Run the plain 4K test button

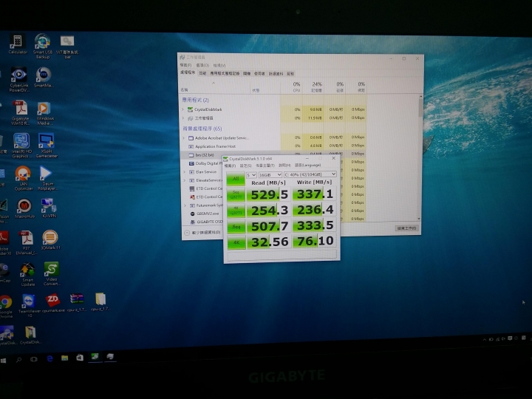click(x=236, y=242)
